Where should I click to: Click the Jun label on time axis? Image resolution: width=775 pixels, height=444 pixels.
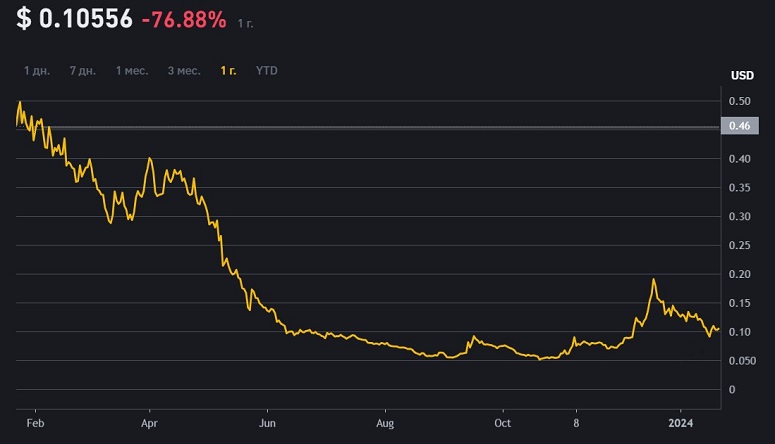pyautogui.click(x=267, y=424)
